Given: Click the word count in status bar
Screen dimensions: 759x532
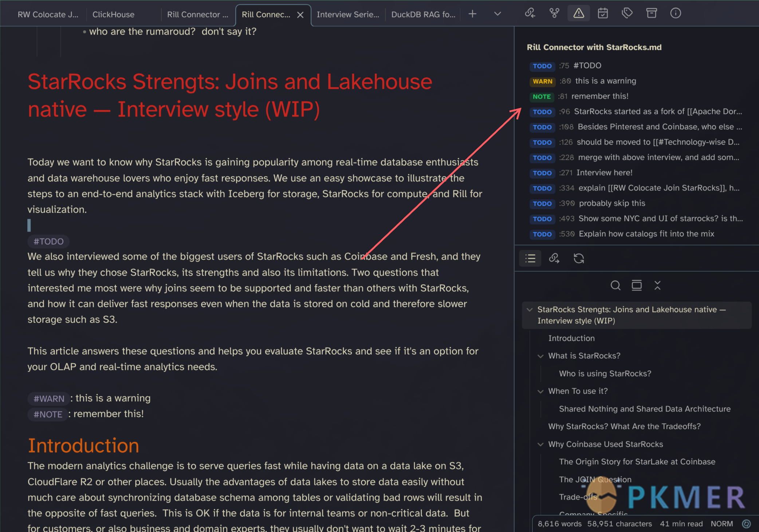Looking at the screenshot, I should click(x=560, y=524).
